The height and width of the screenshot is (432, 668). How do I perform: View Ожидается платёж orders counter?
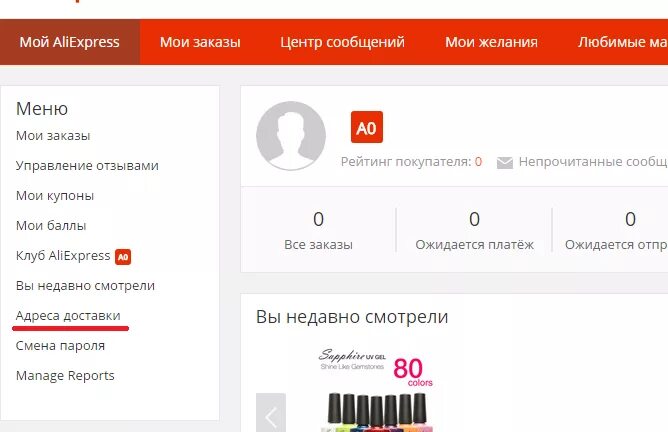(475, 230)
